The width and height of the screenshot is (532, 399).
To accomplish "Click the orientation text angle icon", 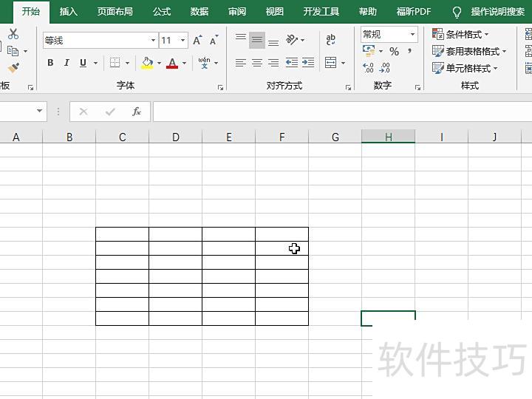I will [292, 40].
